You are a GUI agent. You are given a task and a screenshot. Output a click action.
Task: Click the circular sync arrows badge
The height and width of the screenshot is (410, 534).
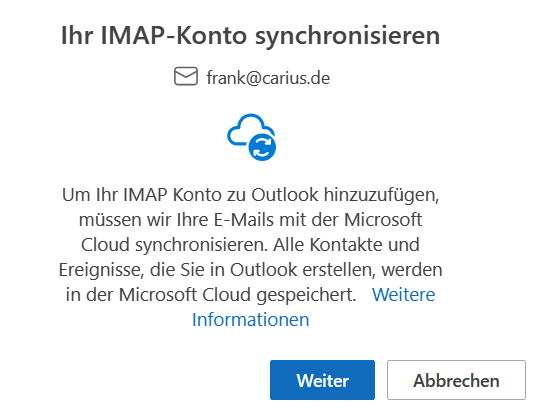click(x=262, y=147)
